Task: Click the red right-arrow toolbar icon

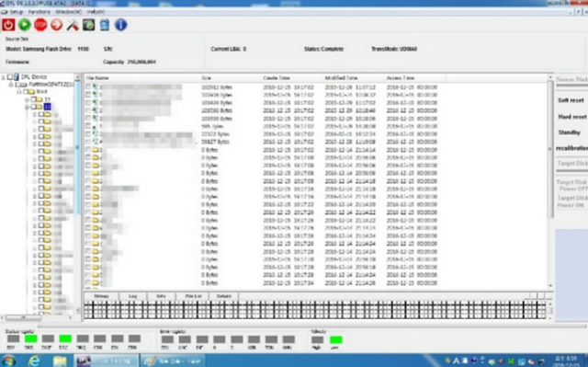Action: [57, 25]
